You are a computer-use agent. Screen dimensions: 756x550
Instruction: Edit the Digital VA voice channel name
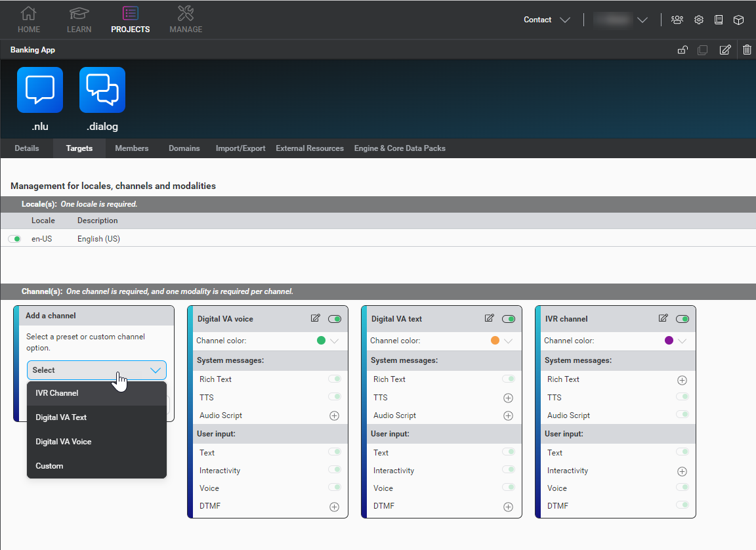(316, 318)
